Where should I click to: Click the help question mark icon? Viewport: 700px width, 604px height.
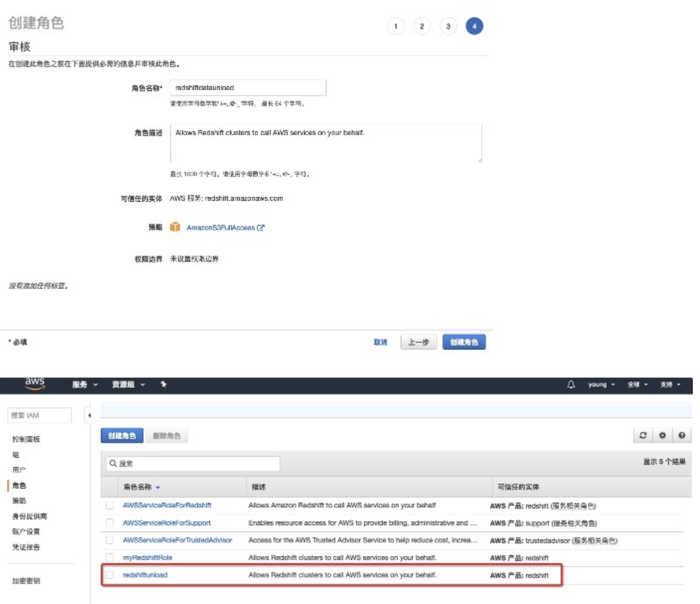(x=682, y=436)
